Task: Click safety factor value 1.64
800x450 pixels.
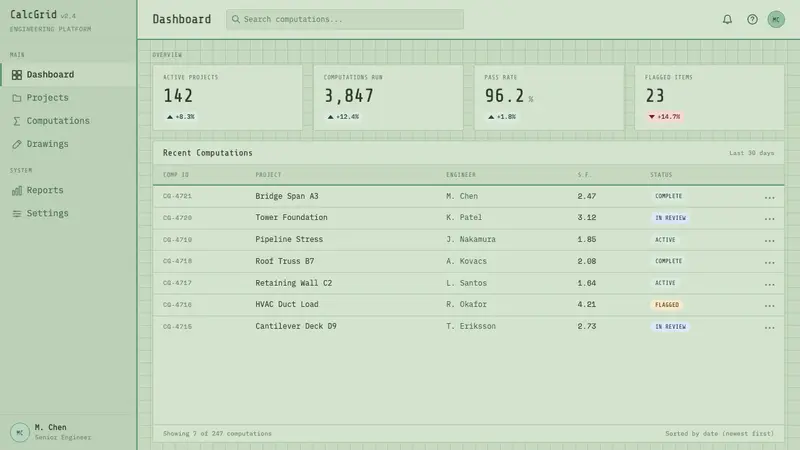Action: [x=587, y=283]
